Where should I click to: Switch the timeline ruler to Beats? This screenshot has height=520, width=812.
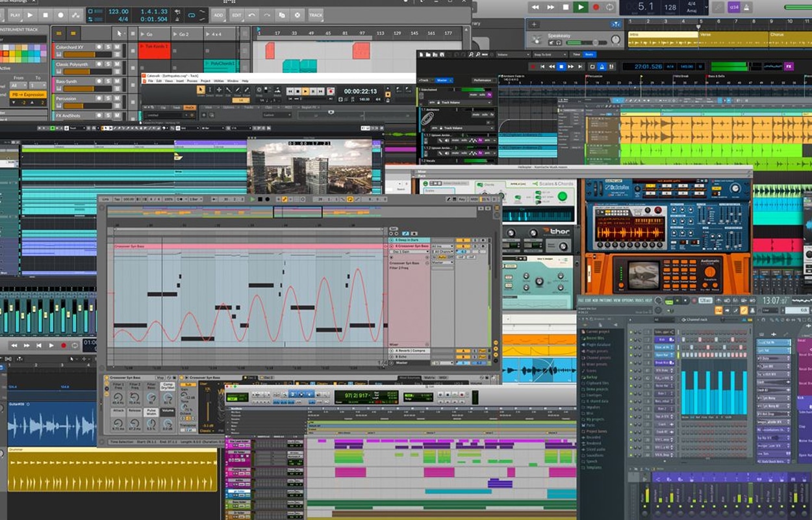point(589,55)
